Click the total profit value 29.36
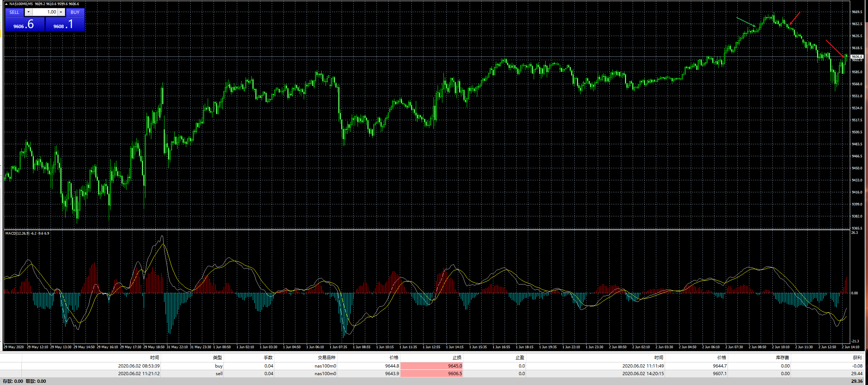The height and width of the screenshot is (385, 868). coord(857,381)
